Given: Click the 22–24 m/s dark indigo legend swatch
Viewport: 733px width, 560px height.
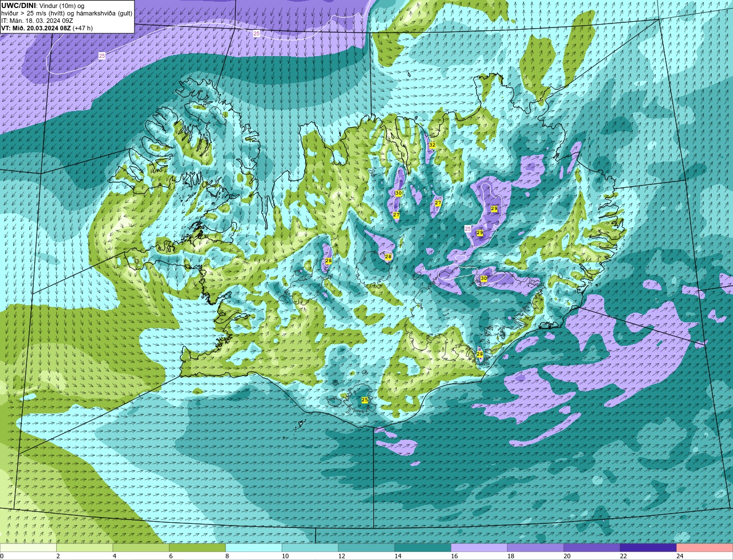Looking at the screenshot, I should click(x=648, y=547).
